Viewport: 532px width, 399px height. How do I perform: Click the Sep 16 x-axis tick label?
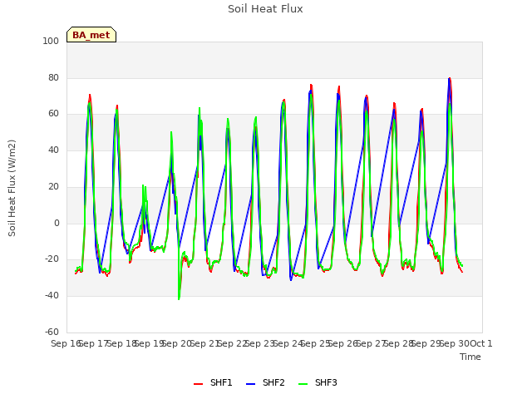(x=66, y=343)
